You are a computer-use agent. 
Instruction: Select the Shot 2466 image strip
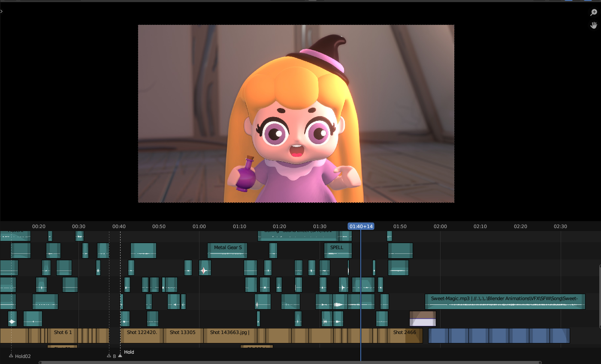coord(405,336)
